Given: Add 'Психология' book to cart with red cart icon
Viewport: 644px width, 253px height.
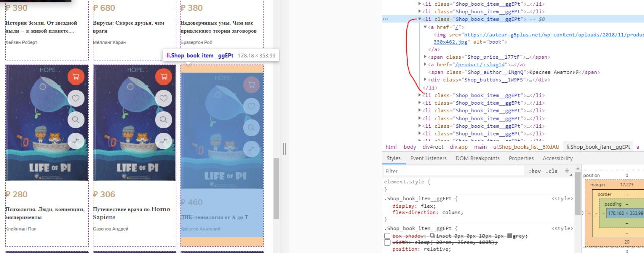Looking at the screenshot, I should 76,77.
